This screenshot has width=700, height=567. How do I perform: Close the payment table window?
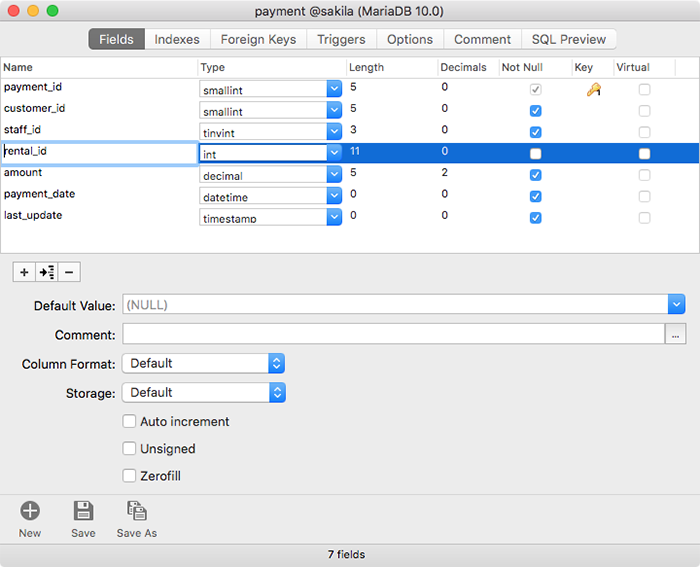coord(14,11)
